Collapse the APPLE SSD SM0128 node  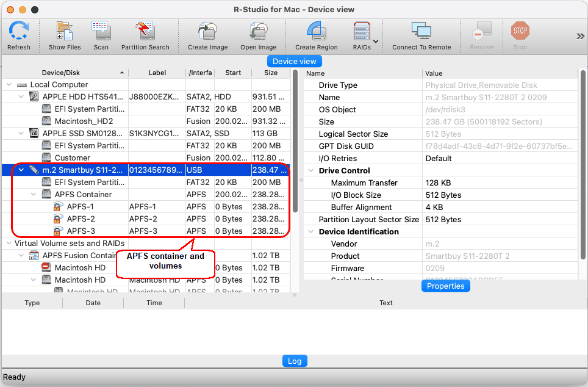[x=21, y=133]
